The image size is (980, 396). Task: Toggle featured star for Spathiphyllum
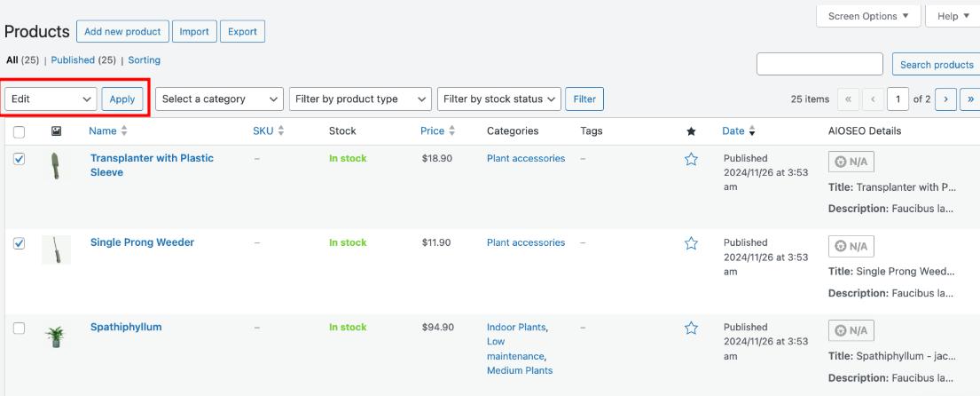point(692,329)
